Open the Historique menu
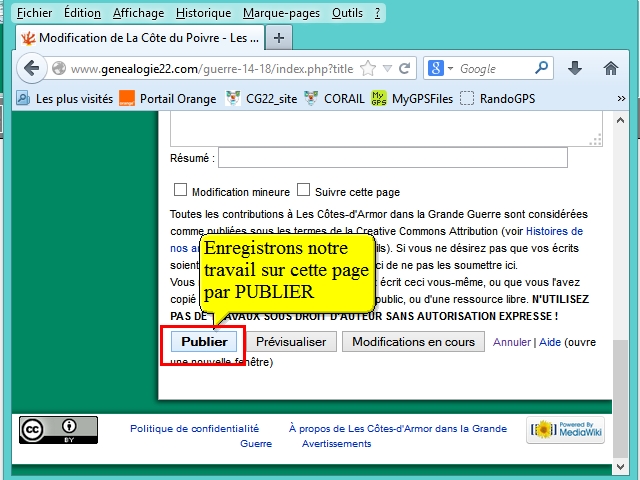 203,13
